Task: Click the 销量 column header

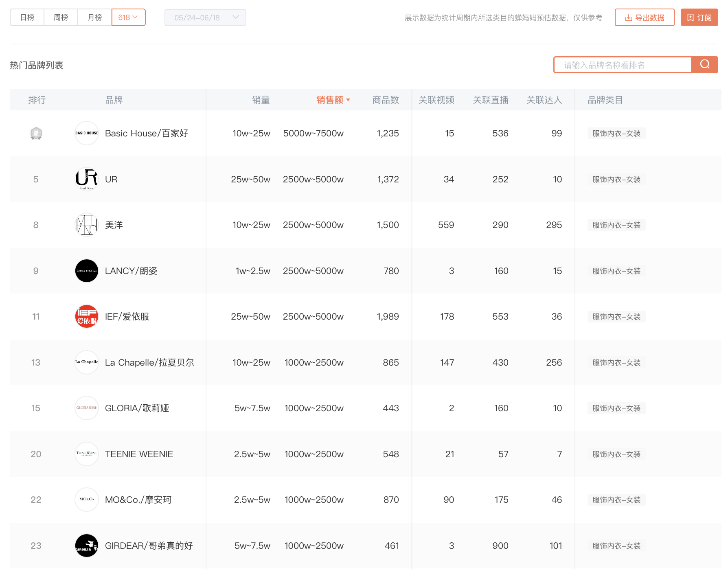Action: pyautogui.click(x=261, y=100)
